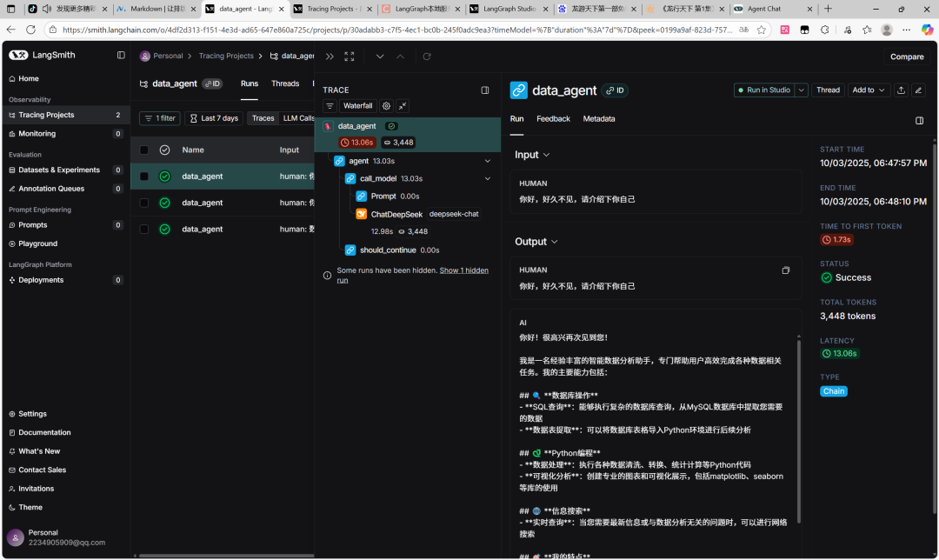Viewport: 939px width, 560px height.
Task: Open the Playground
Action: click(37, 243)
